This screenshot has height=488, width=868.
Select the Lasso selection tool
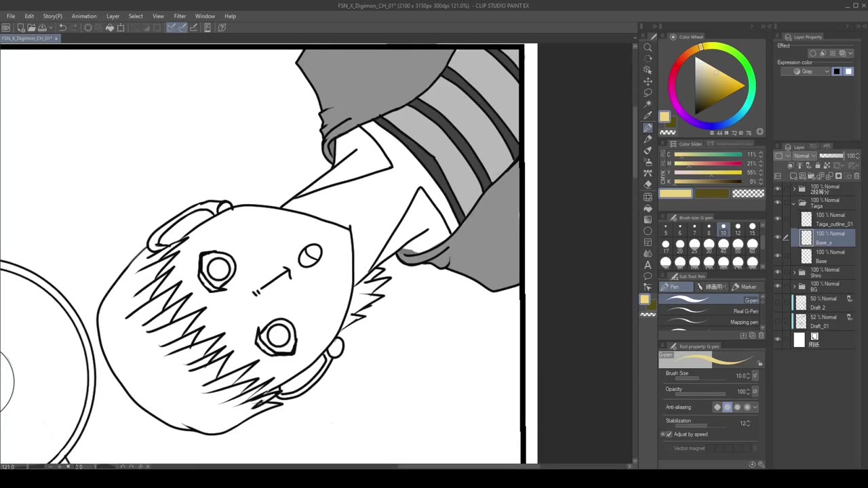[648, 93]
